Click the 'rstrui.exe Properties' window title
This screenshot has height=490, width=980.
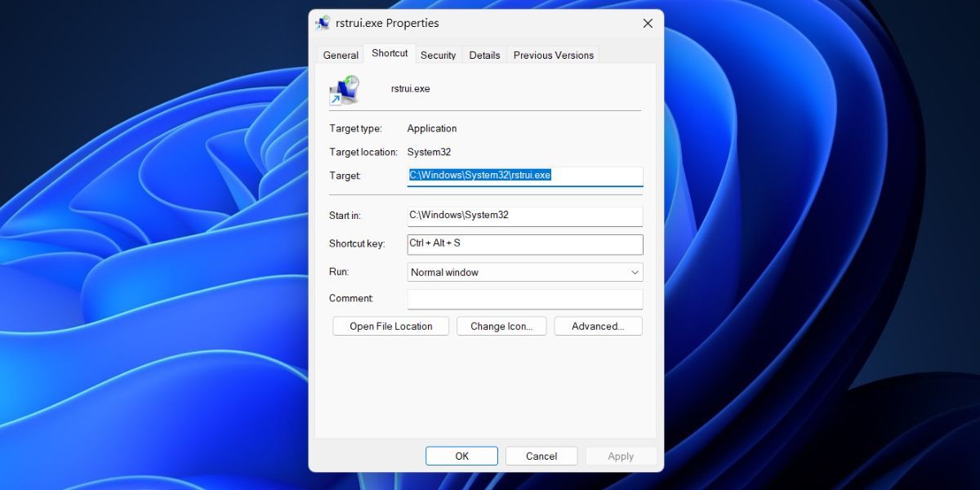[387, 23]
